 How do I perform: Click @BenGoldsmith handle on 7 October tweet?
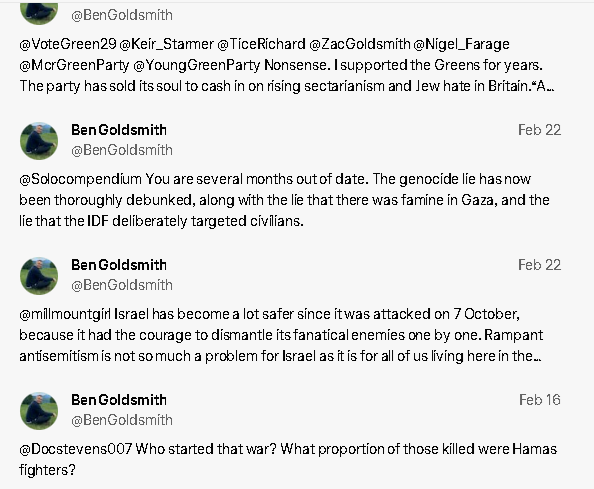point(122,285)
